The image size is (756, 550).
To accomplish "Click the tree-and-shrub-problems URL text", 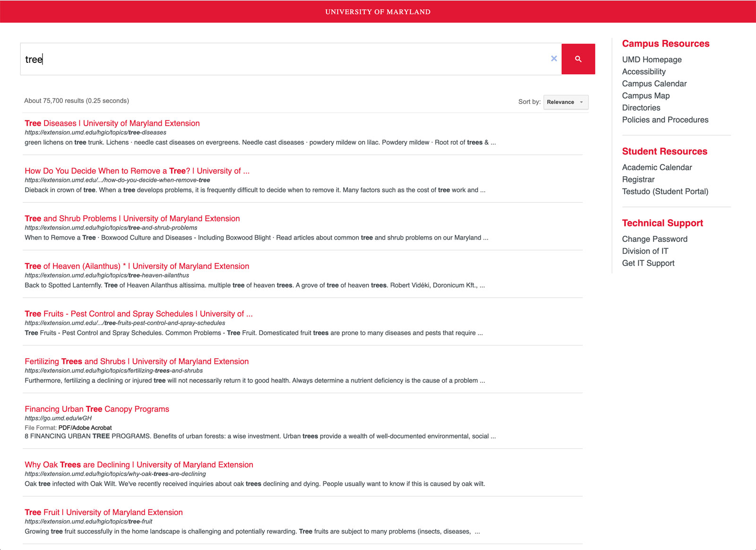I will [111, 228].
